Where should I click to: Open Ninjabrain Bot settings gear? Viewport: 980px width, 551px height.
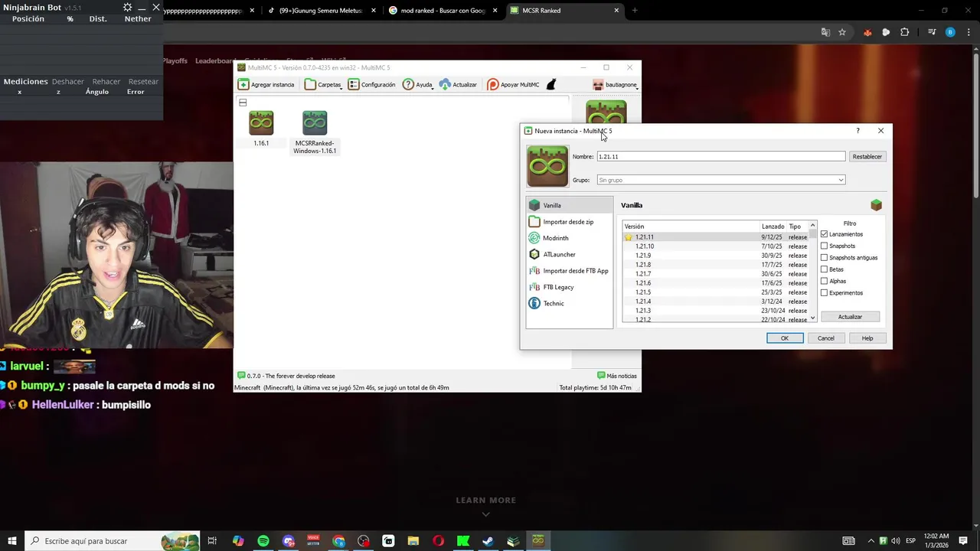[x=127, y=8]
